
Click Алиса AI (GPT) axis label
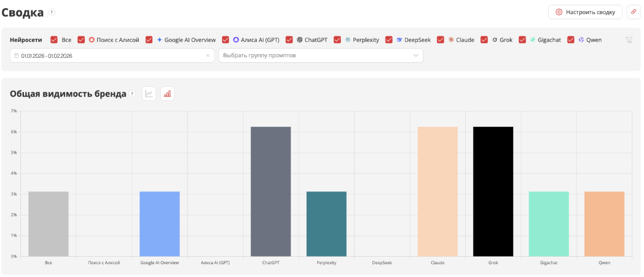tap(215, 263)
